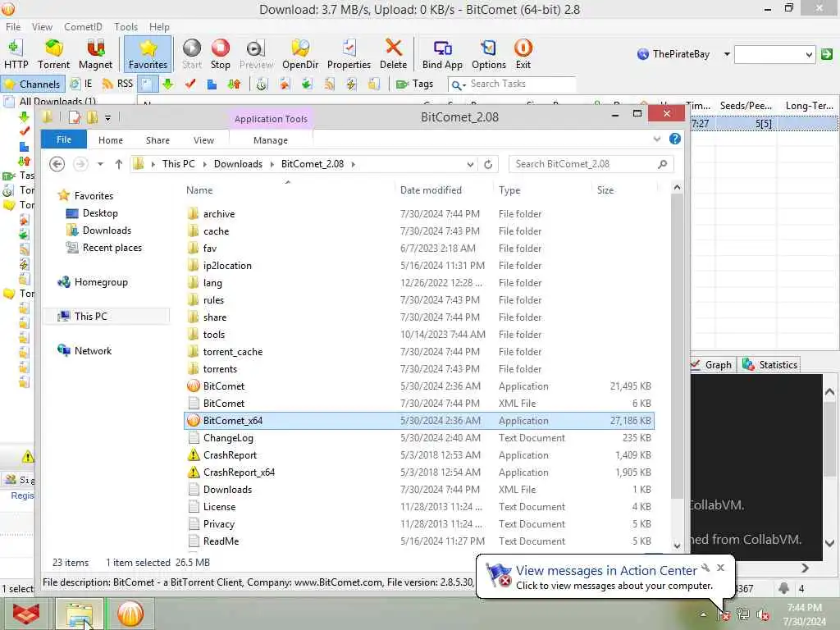
Task: Click the Up one level arrow
Action: pyautogui.click(x=118, y=164)
